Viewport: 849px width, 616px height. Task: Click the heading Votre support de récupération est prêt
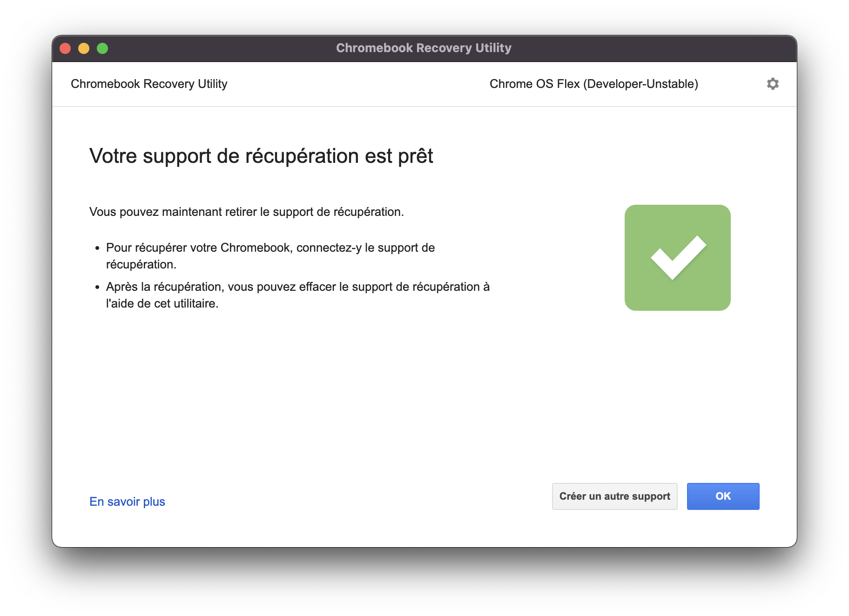point(261,156)
